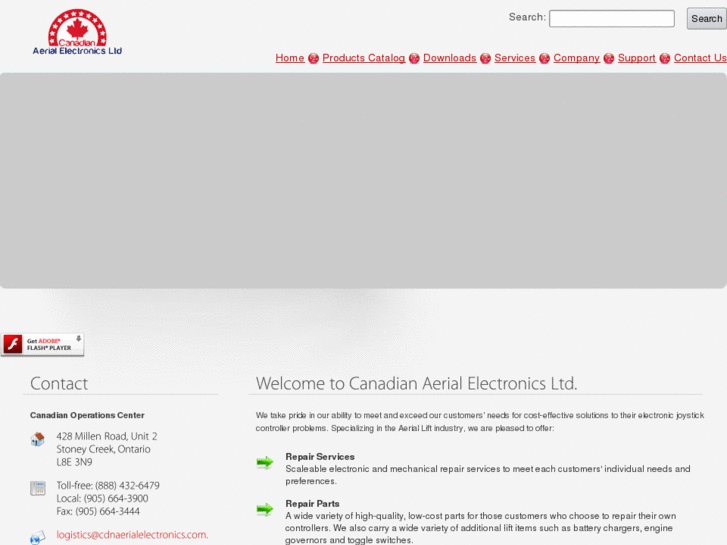The height and width of the screenshot is (545, 727).
Task: Select the Contact heading
Action: pos(59,384)
